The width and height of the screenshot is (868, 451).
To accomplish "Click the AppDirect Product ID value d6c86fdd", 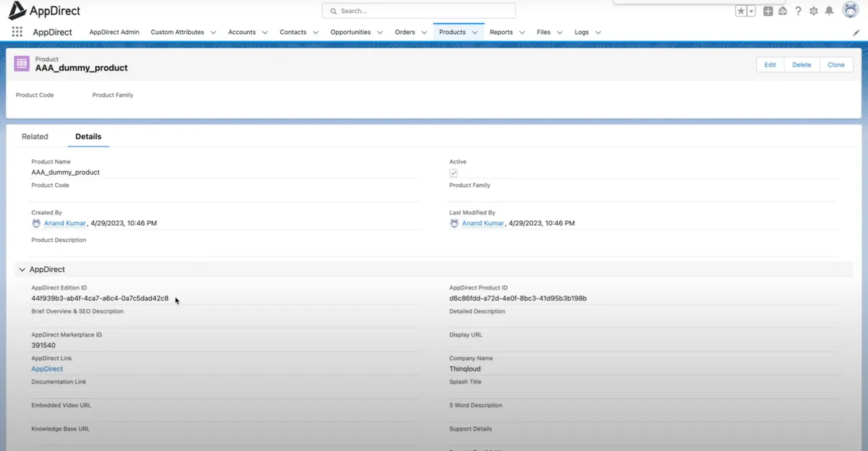I will click(518, 298).
